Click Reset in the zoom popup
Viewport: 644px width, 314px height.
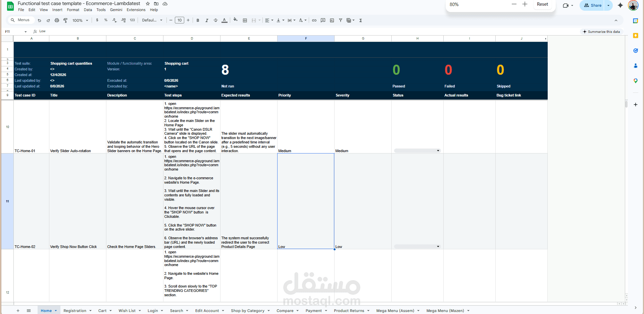[x=542, y=4]
